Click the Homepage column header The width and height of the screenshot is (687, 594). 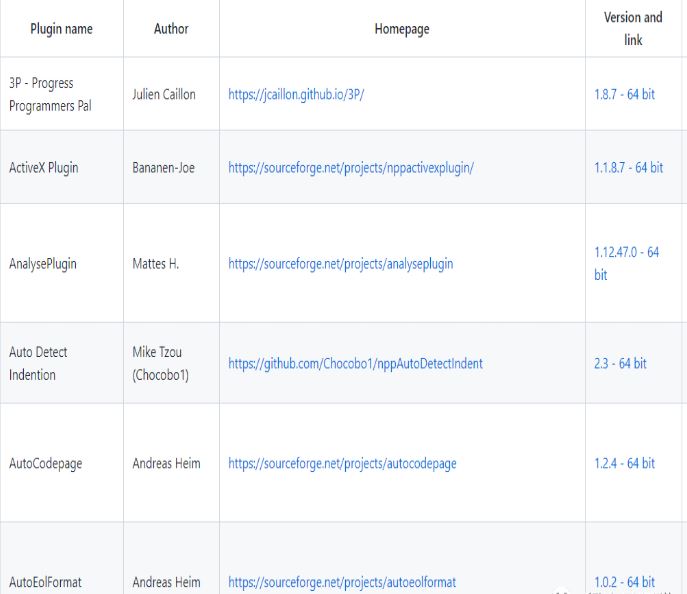(x=402, y=29)
